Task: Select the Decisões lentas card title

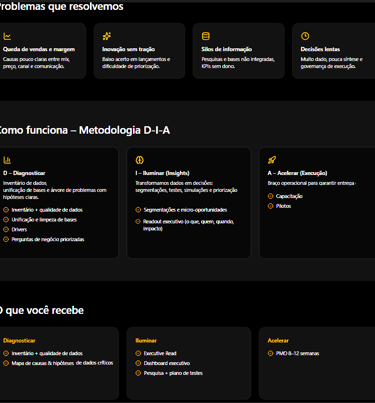Action: click(320, 49)
